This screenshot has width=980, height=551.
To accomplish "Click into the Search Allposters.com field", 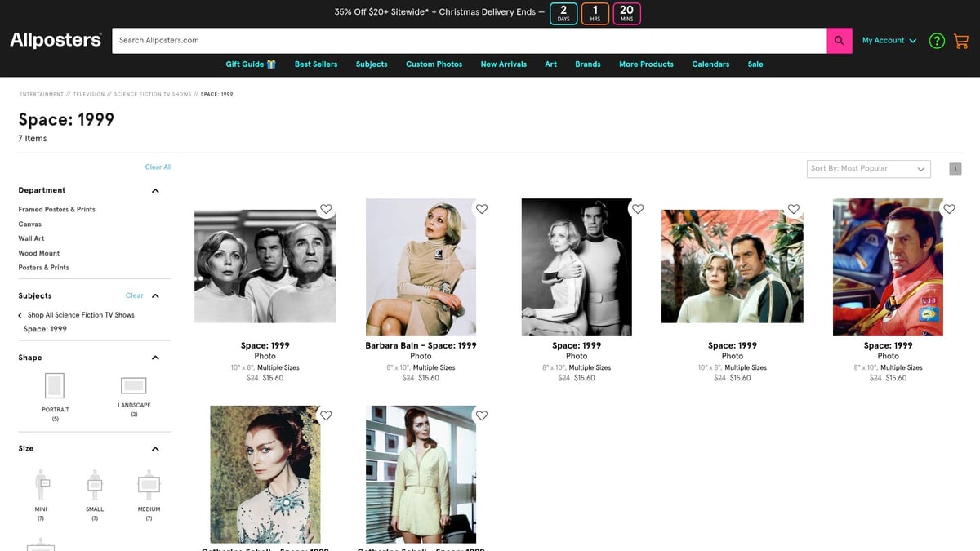I will [469, 41].
